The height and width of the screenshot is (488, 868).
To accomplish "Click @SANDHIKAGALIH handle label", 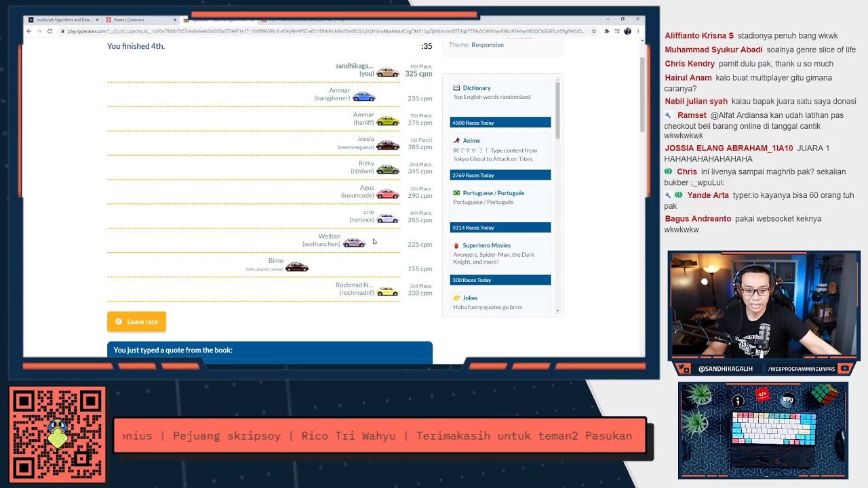I will coord(725,369).
